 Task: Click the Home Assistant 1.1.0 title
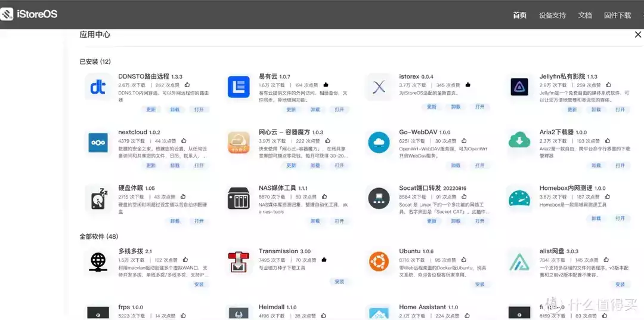[x=428, y=307]
